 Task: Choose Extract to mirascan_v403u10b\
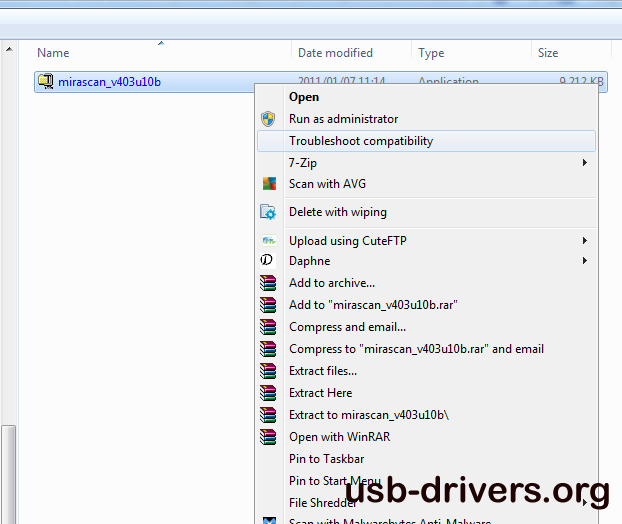pyautogui.click(x=426, y=415)
